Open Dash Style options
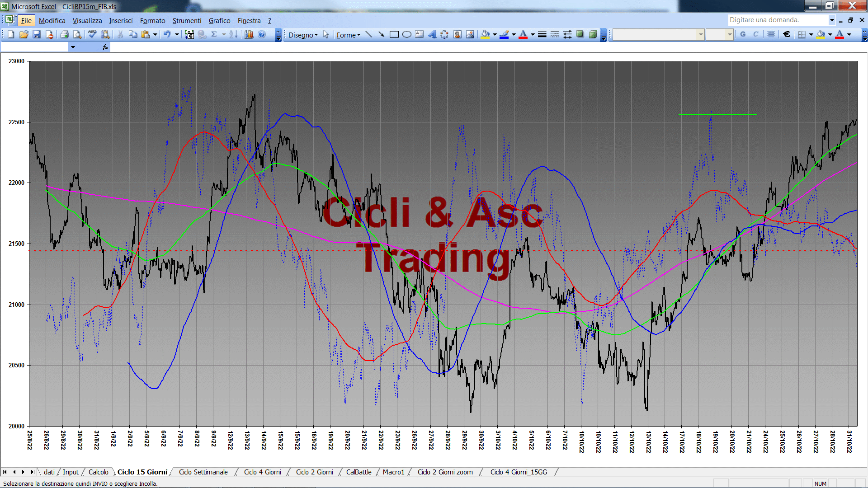Screen dimensions: 868x488 click(555, 34)
